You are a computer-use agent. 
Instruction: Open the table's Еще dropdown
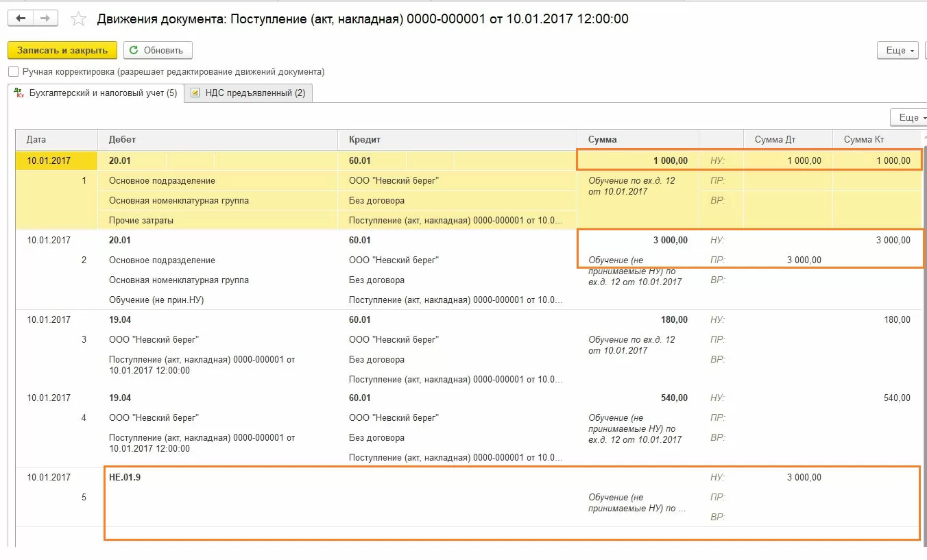point(909,117)
